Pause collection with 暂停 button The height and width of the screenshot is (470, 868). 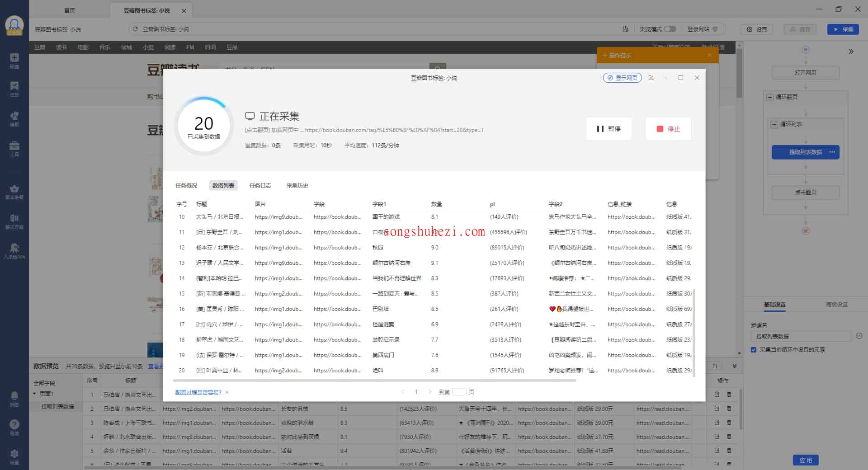pos(609,129)
